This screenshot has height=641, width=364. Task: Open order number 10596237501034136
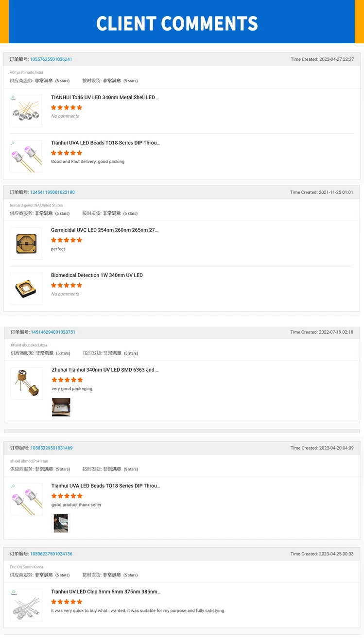[51, 554]
